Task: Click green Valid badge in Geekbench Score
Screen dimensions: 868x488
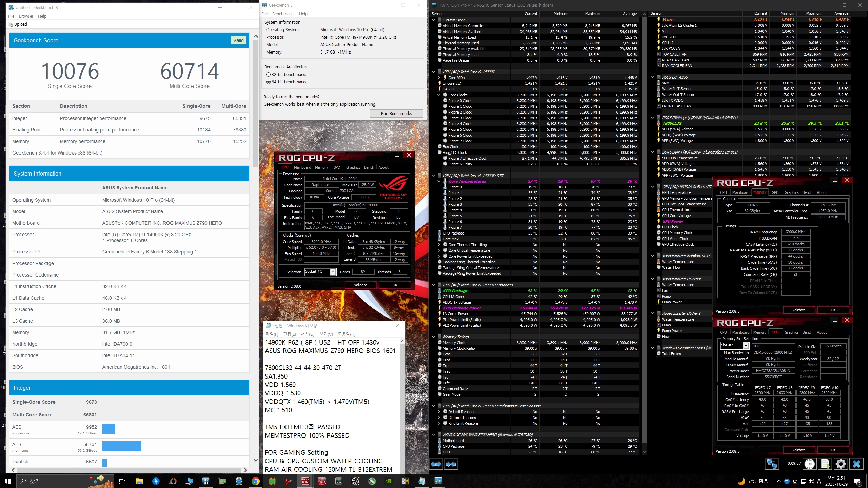Action: click(238, 40)
